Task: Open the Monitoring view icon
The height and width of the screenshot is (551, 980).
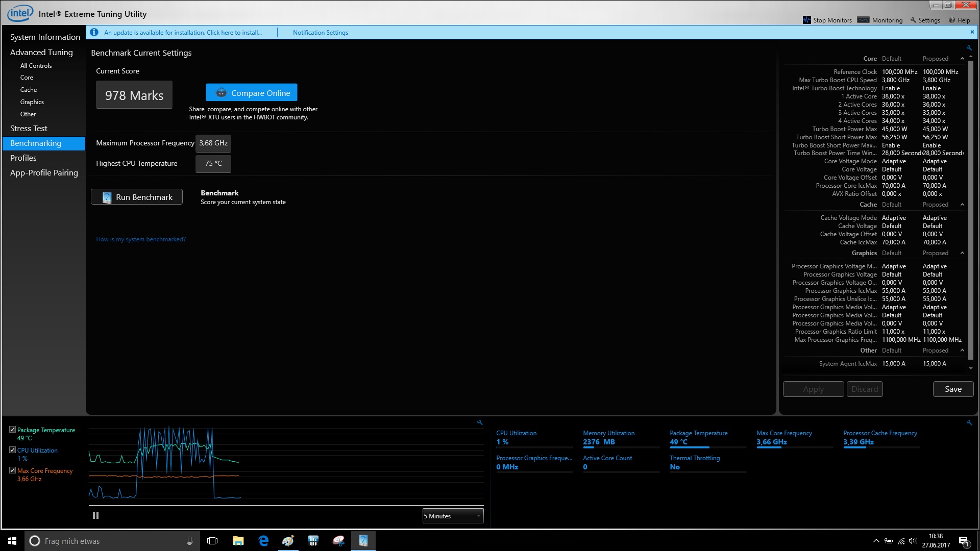Action: coord(863,20)
